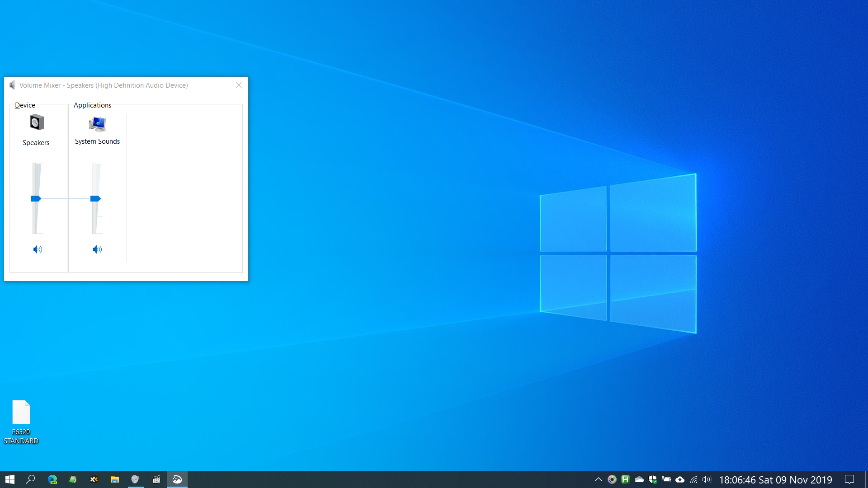Viewport: 868px width, 488px height.
Task: Click the System Sounds application icon
Action: (97, 123)
